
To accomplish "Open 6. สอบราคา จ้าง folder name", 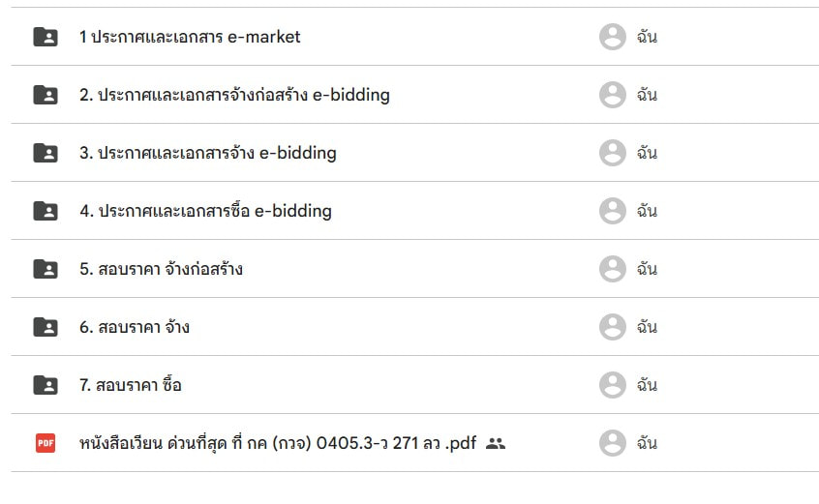I will coord(135,327).
